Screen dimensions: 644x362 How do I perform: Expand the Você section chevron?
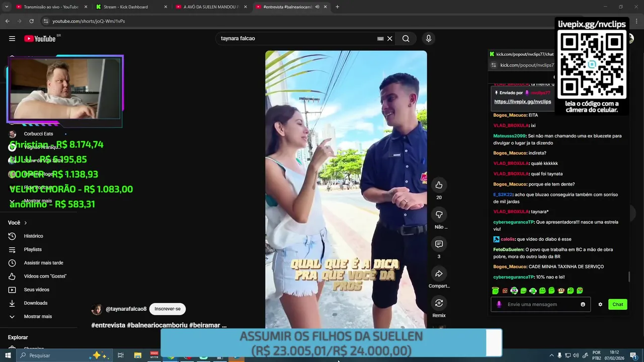[26, 223]
